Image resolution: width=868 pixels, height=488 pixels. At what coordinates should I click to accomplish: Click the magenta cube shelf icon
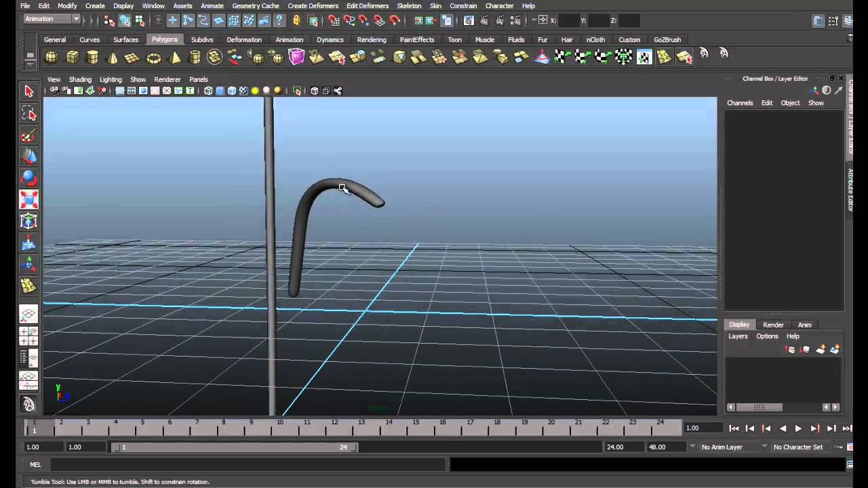tap(296, 58)
